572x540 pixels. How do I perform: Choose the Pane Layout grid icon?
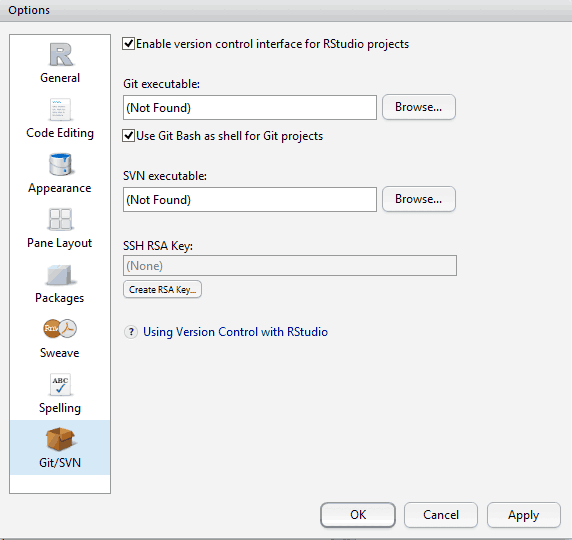60,219
